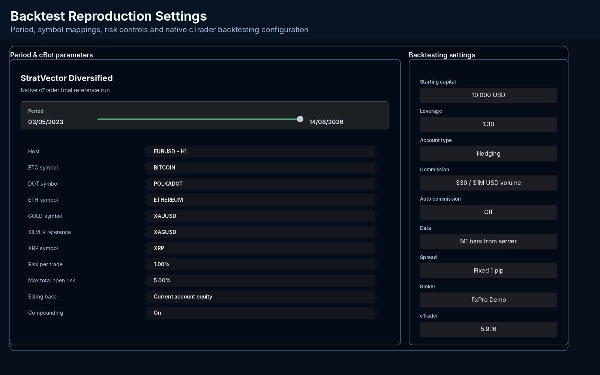Click the 'XRP symbol' row label
600x375 pixels.
43,248
